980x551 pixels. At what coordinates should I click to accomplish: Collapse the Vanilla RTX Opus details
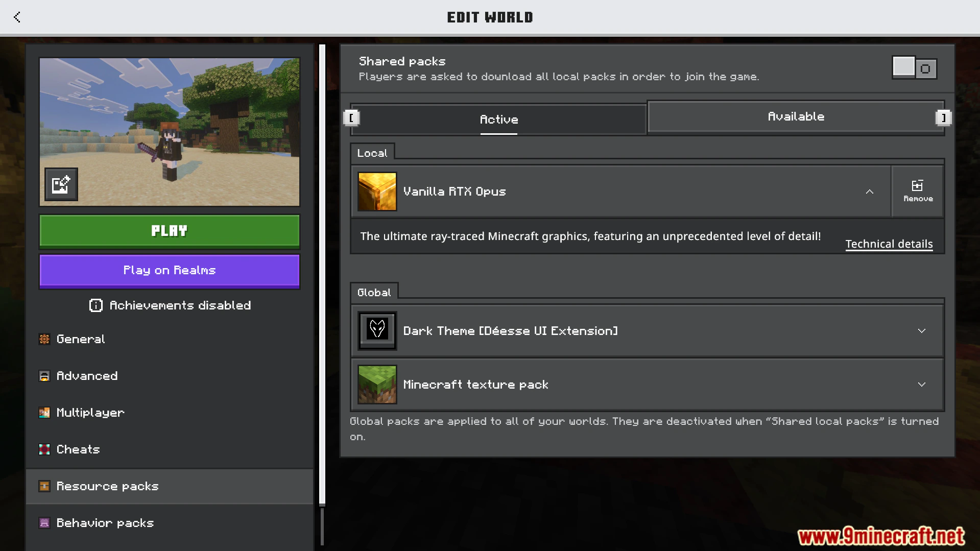click(870, 191)
